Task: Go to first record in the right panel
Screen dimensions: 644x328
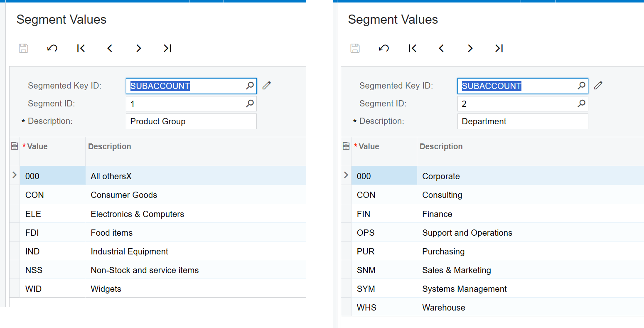Action: click(413, 48)
